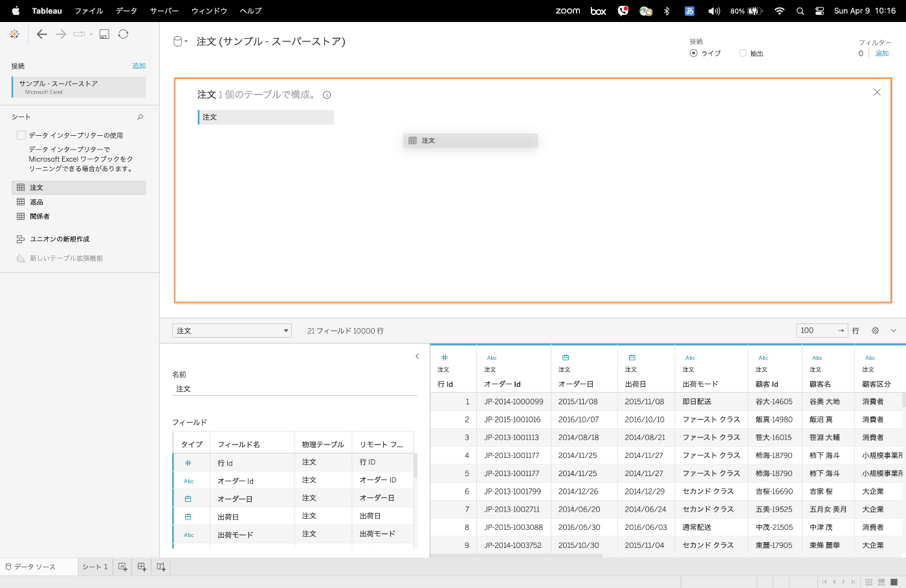Screen dimensions: 906x588
Task: Click the date type icon above オーダー日 column
Action: [x=566, y=357]
